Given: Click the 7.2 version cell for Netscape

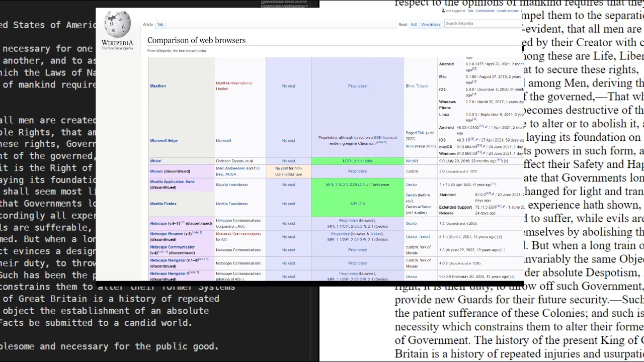Looking at the screenshot, I should pos(480,224).
